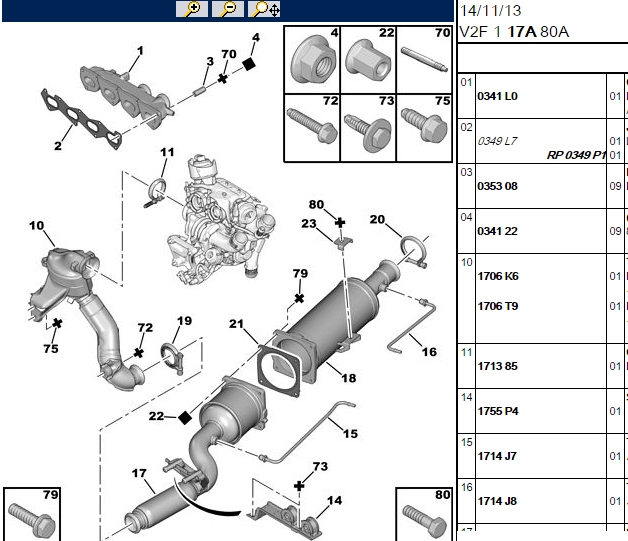Click part number 0353 08
This screenshot has width=628, height=541.
497,186
